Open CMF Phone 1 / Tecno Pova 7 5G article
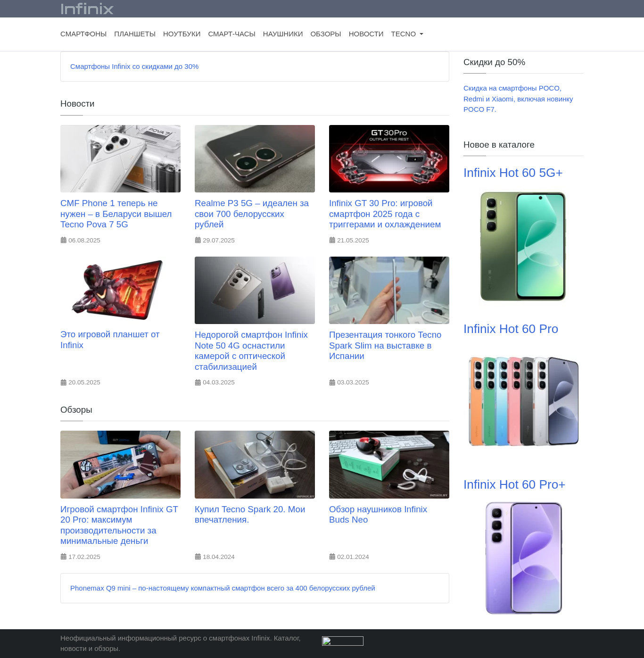The image size is (644, 658). [116, 214]
